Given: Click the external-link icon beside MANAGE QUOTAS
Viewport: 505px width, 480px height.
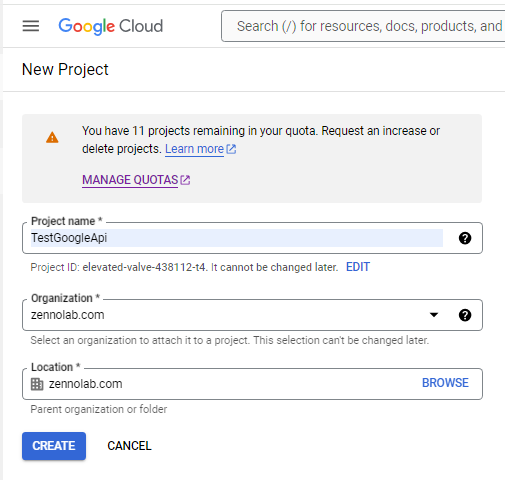Looking at the screenshot, I should [x=185, y=180].
